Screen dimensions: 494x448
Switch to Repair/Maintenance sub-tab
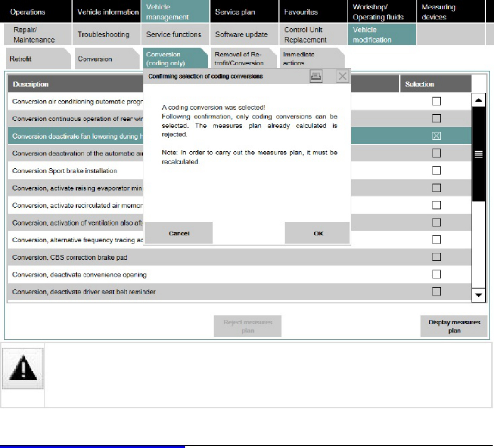(38, 34)
